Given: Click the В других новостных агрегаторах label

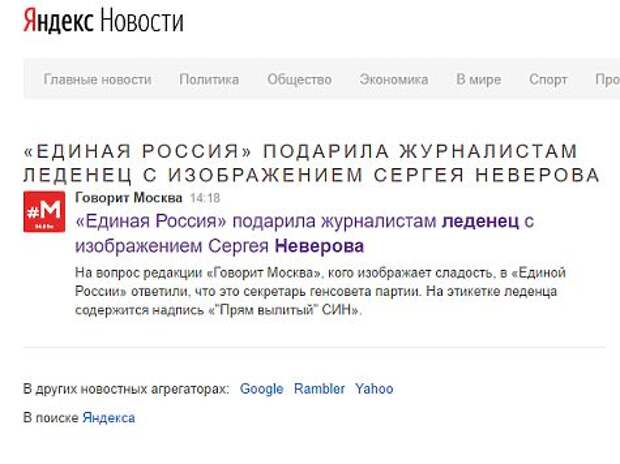Looking at the screenshot, I should pos(126,389).
